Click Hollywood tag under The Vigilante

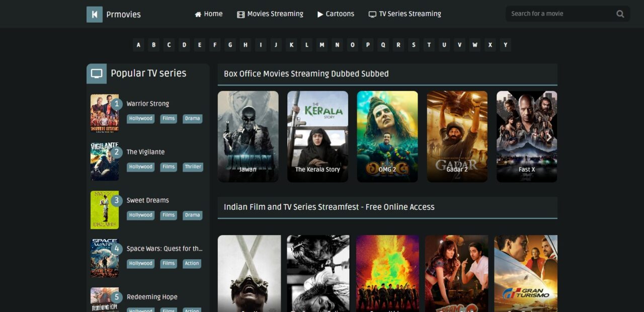click(140, 167)
